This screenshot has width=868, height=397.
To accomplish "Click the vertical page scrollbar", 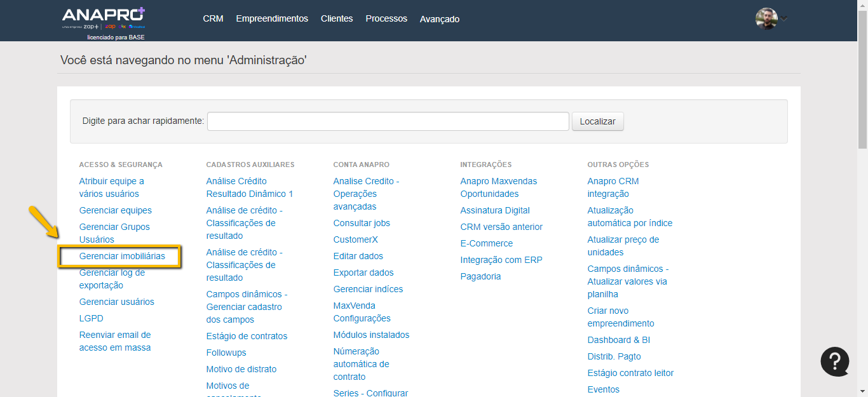I will 862,76.
